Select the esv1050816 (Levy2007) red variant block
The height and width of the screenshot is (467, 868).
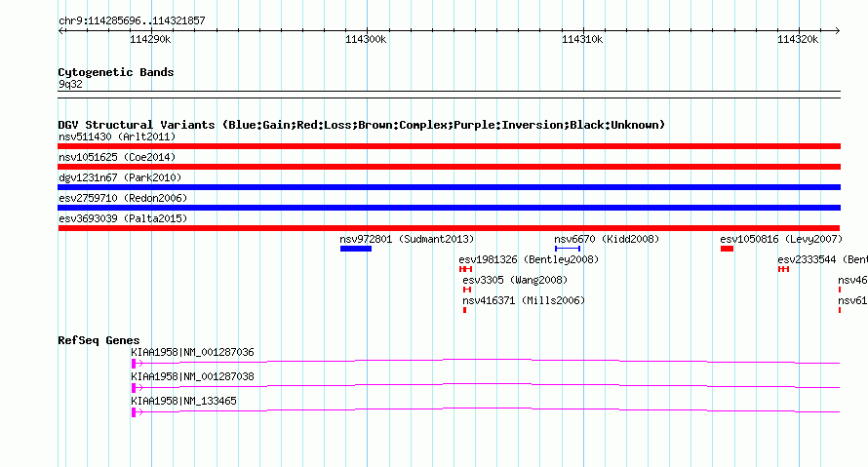727,249
